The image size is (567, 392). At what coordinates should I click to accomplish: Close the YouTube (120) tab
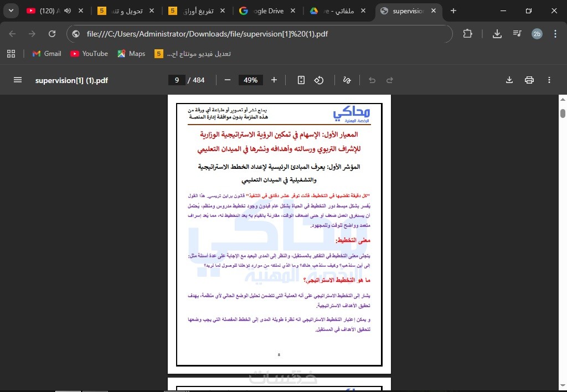click(81, 11)
